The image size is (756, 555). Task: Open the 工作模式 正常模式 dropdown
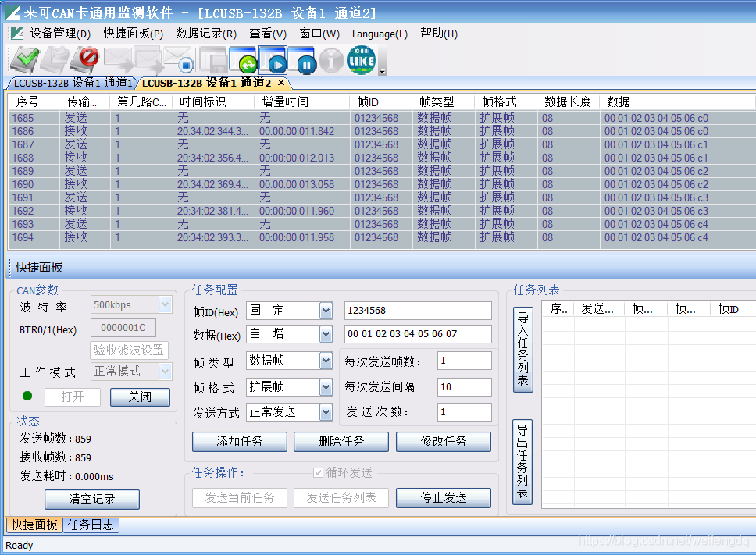tap(165, 371)
